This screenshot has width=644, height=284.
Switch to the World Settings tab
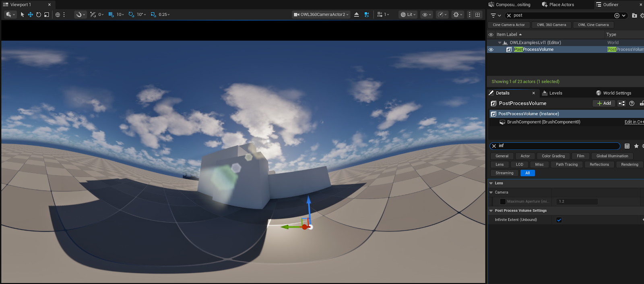point(617,93)
